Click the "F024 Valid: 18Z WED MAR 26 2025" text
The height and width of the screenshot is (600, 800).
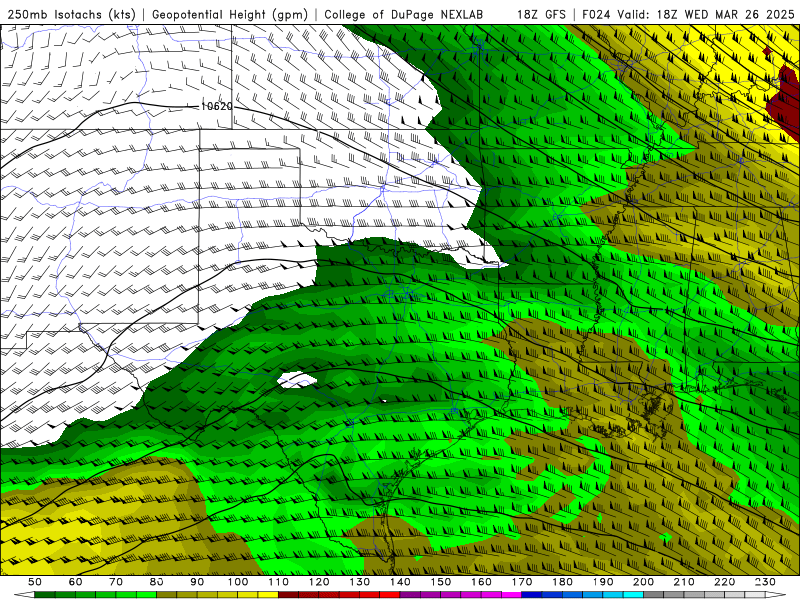tap(688, 14)
